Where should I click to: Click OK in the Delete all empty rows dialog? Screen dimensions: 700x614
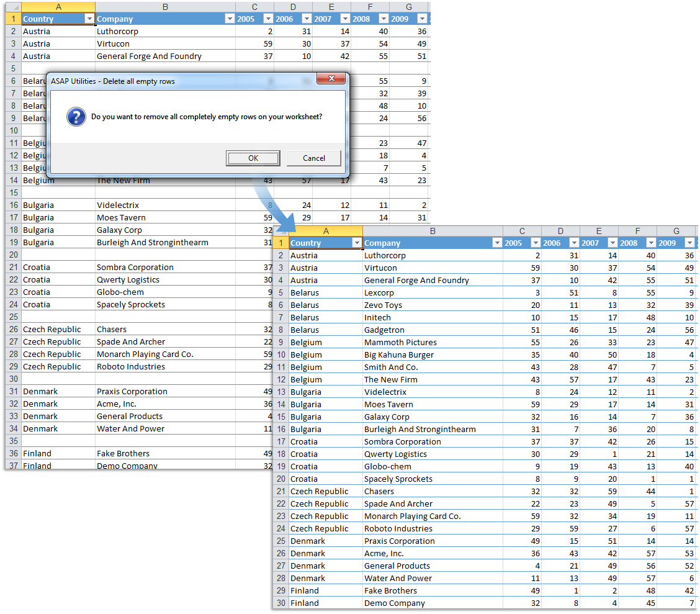tap(253, 158)
